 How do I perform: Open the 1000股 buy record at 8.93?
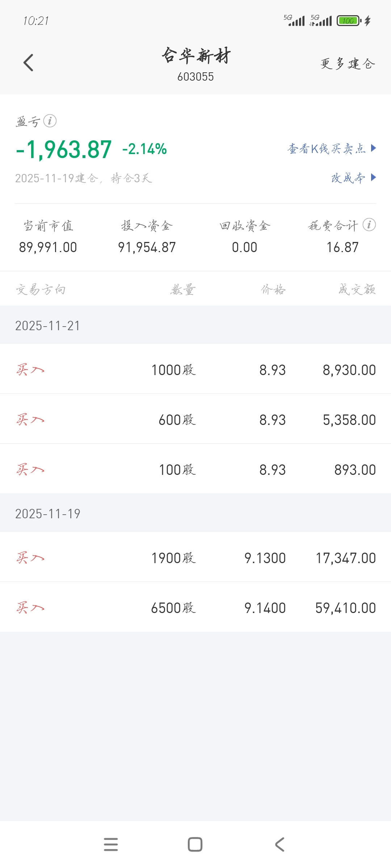tap(195, 370)
